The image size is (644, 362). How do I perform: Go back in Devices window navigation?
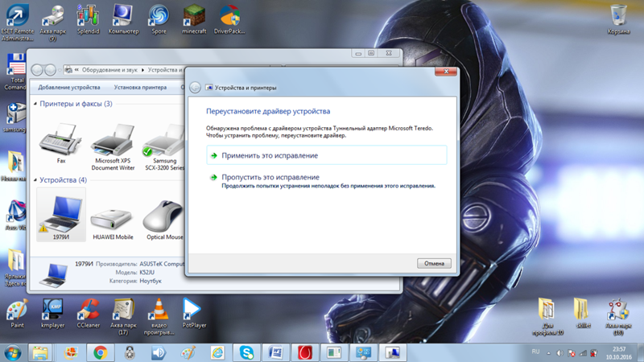37,70
